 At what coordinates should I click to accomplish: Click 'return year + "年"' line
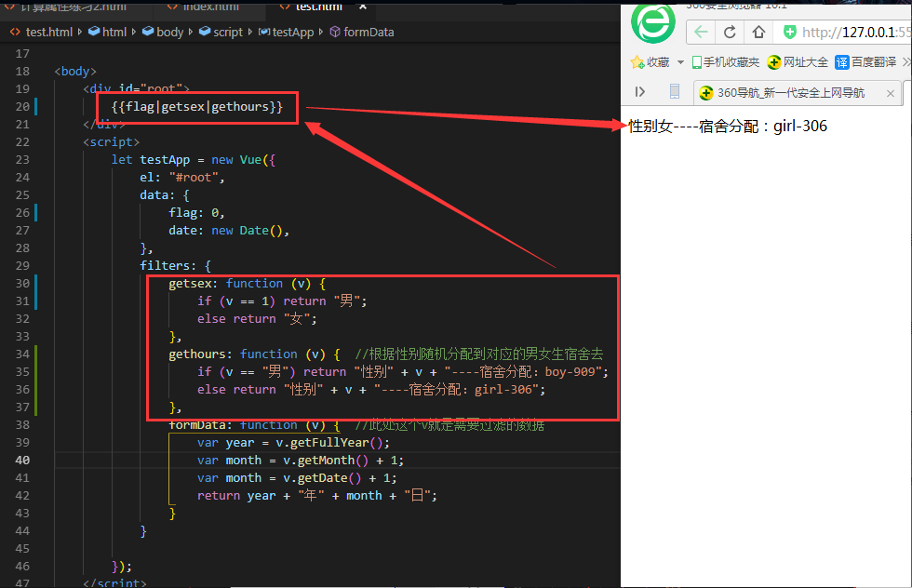[x=317, y=496]
